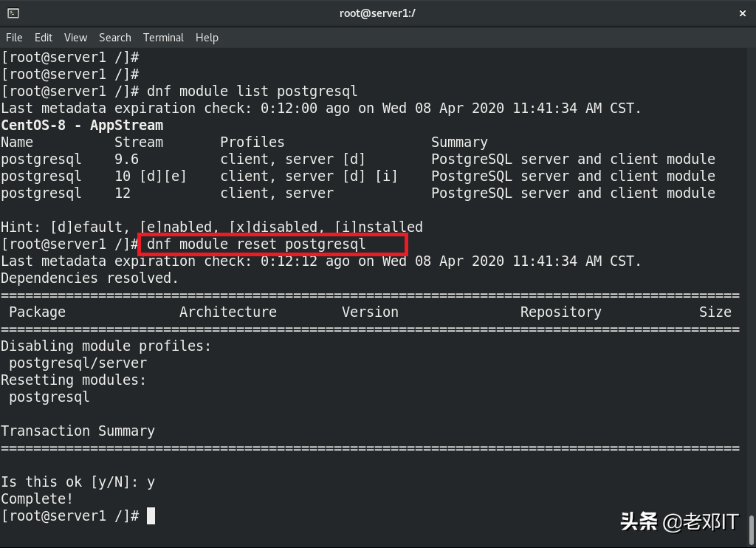Click the dnf module list postgresql command

(x=252, y=91)
